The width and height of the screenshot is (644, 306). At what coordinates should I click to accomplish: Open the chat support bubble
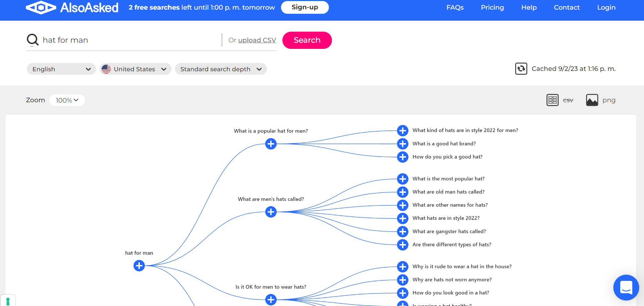coord(626,287)
